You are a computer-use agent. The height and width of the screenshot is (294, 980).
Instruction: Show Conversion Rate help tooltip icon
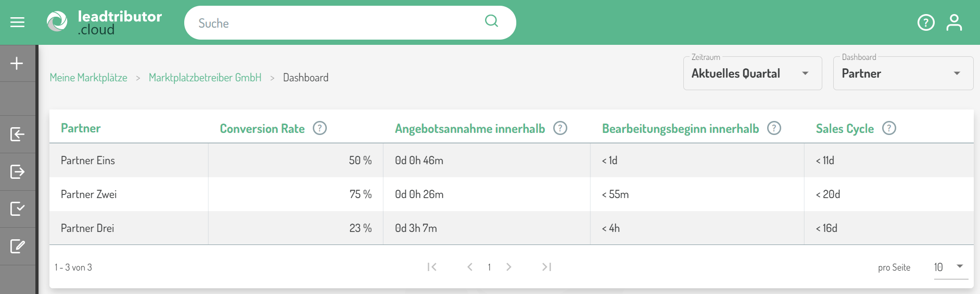click(320, 128)
